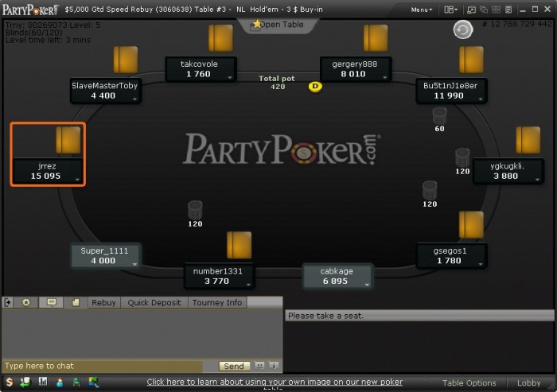This screenshot has width=557, height=392.
Task: Open the notes page icon
Action: [75, 302]
